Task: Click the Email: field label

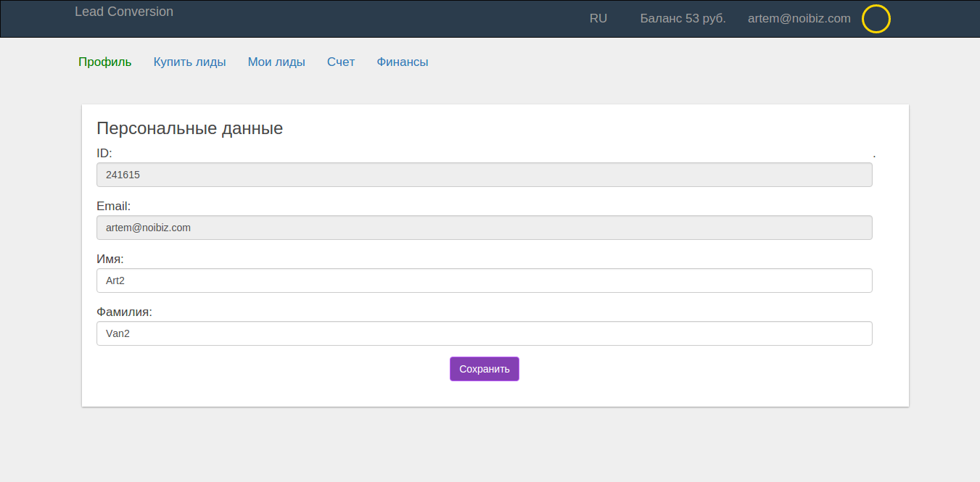Action: (x=113, y=207)
